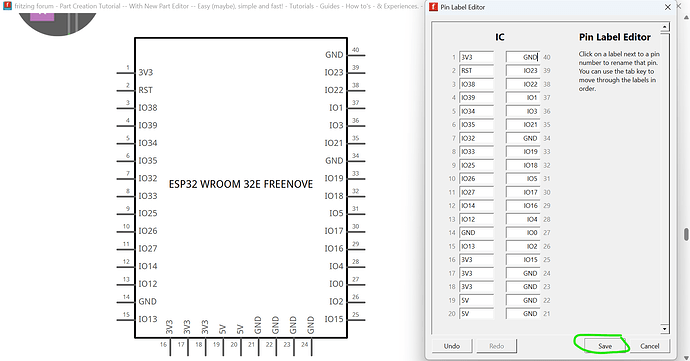690x361 pixels.
Task: Click the Cancel button
Action: [650, 346]
